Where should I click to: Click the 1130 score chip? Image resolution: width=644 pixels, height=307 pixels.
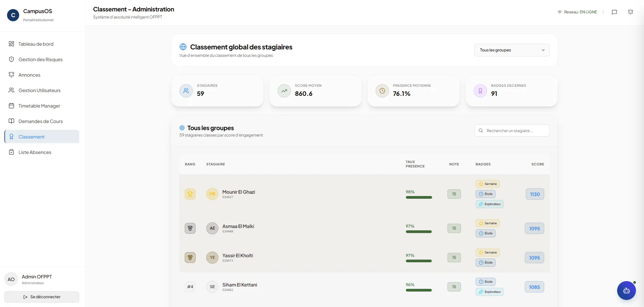coord(535,194)
